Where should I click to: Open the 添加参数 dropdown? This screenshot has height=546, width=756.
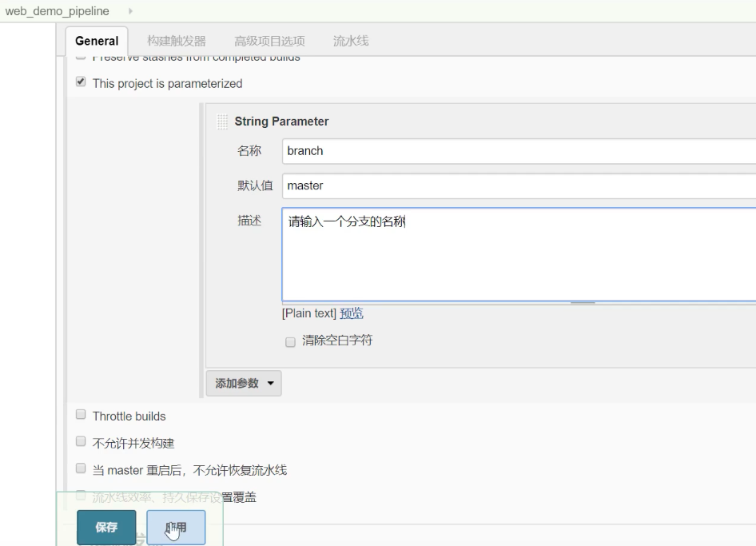[x=244, y=384]
